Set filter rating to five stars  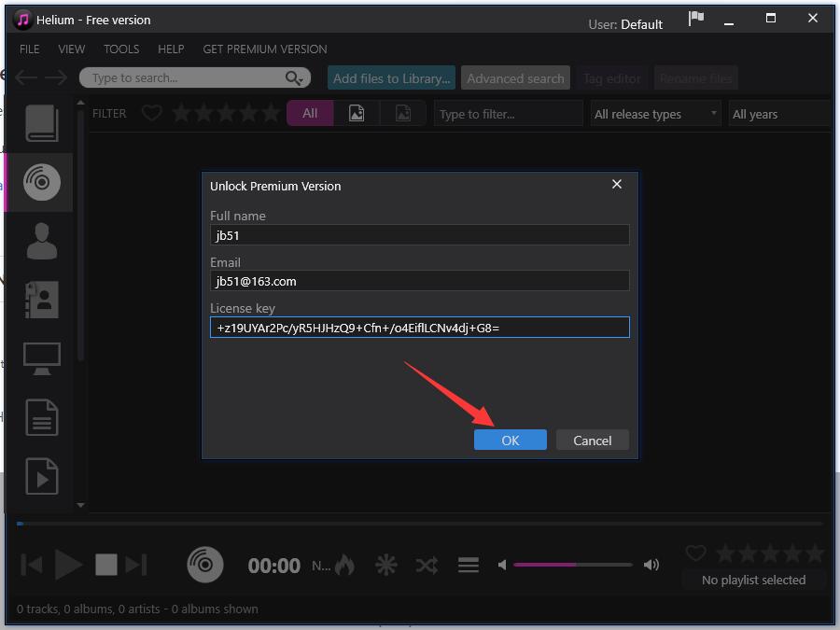pyautogui.click(x=271, y=113)
